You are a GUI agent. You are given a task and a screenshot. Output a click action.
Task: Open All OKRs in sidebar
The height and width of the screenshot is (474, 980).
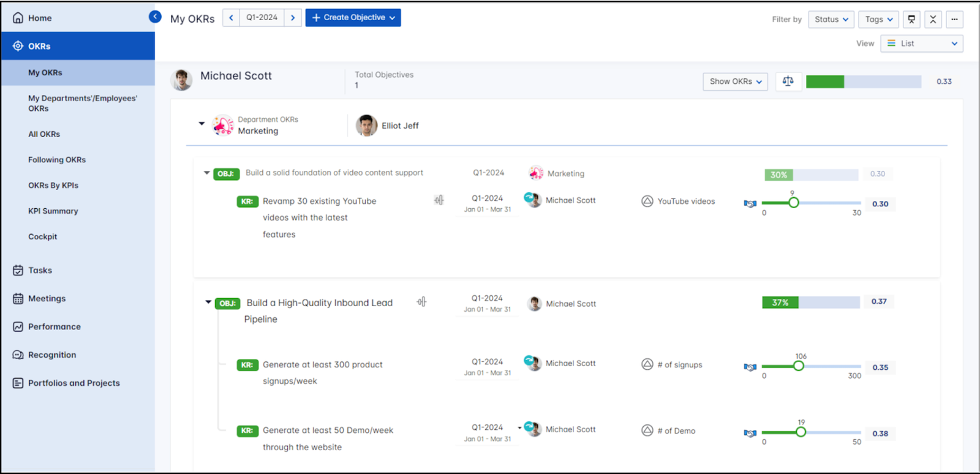coord(44,134)
